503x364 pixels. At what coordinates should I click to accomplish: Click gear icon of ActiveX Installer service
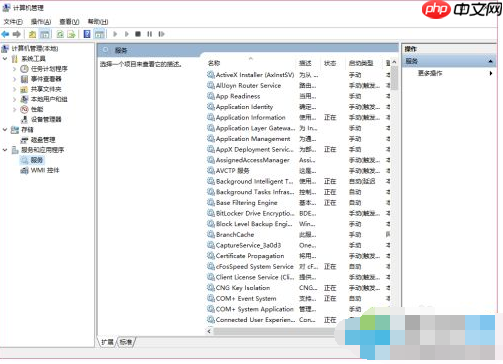point(211,75)
